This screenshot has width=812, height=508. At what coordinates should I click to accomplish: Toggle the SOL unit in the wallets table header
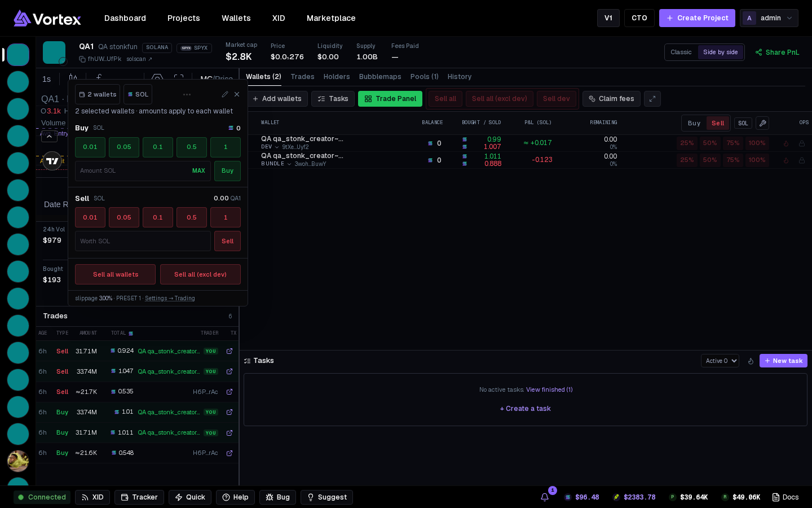tap(743, 123)
